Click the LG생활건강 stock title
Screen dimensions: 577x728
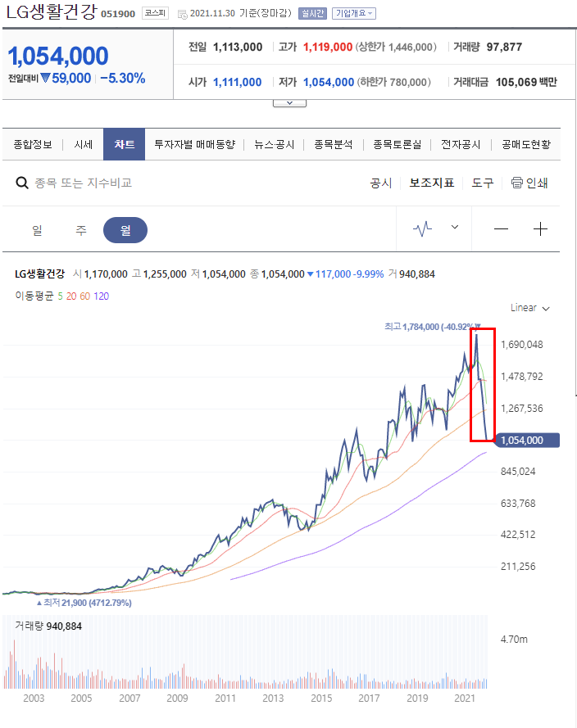pos(52,12)
